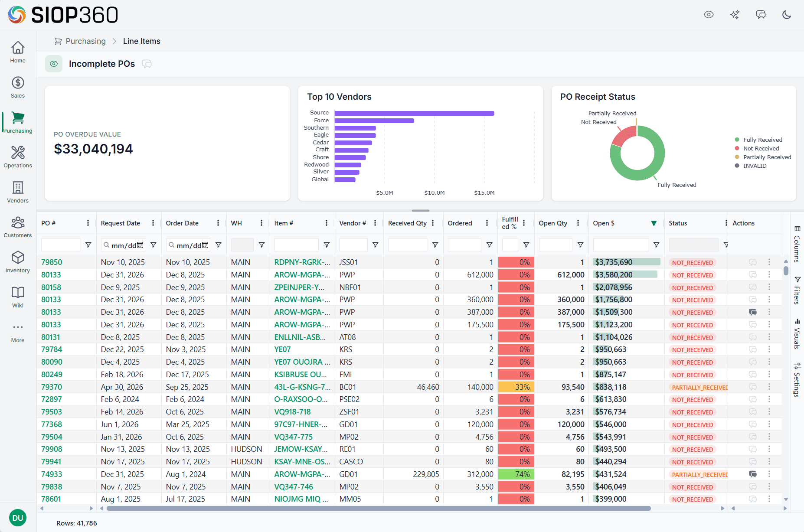Navigate to Purchasing via the breadcrumb
Viewport: 804px width, 532px height.
tap(85, 41)
